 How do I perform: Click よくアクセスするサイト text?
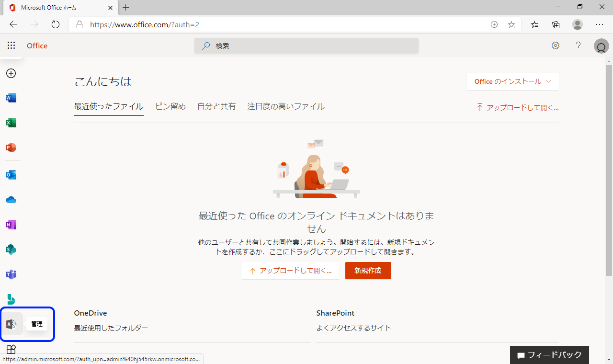[x=353, y=328]
